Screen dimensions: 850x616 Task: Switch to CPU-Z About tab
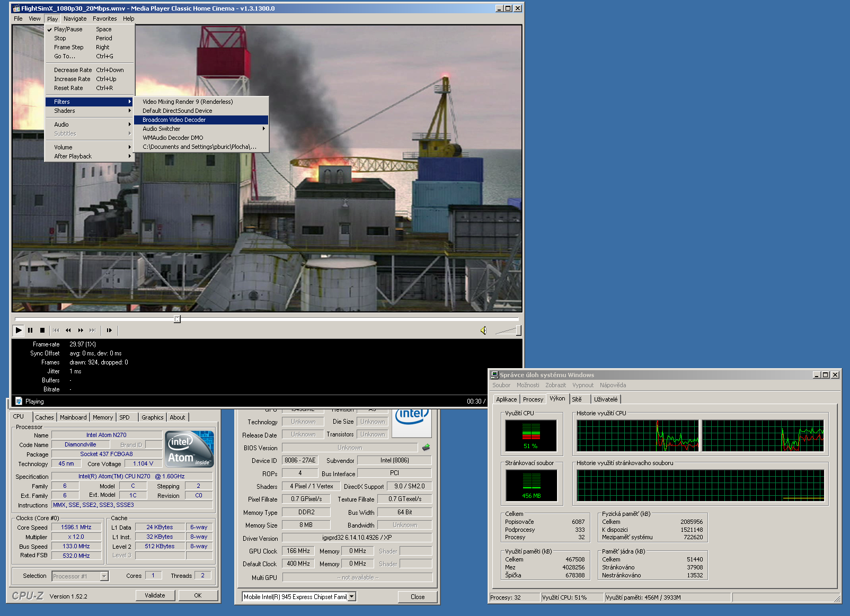coord(178,417)
